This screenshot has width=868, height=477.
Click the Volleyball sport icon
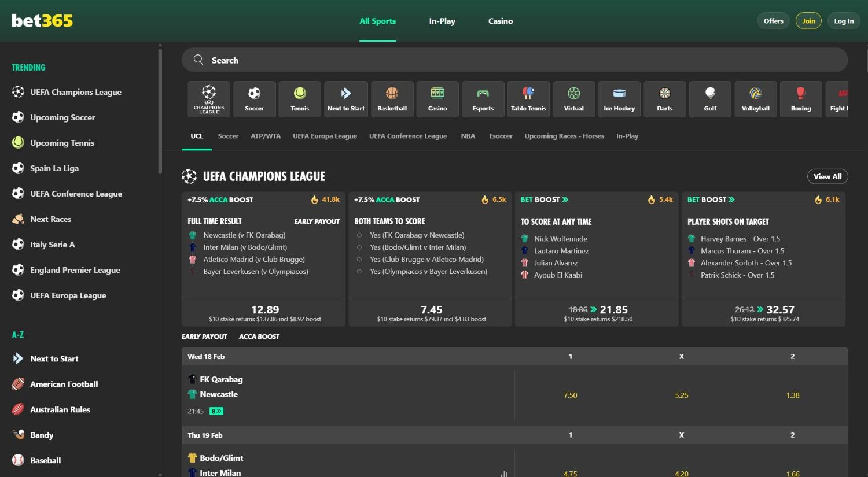(x=755, y=98)
